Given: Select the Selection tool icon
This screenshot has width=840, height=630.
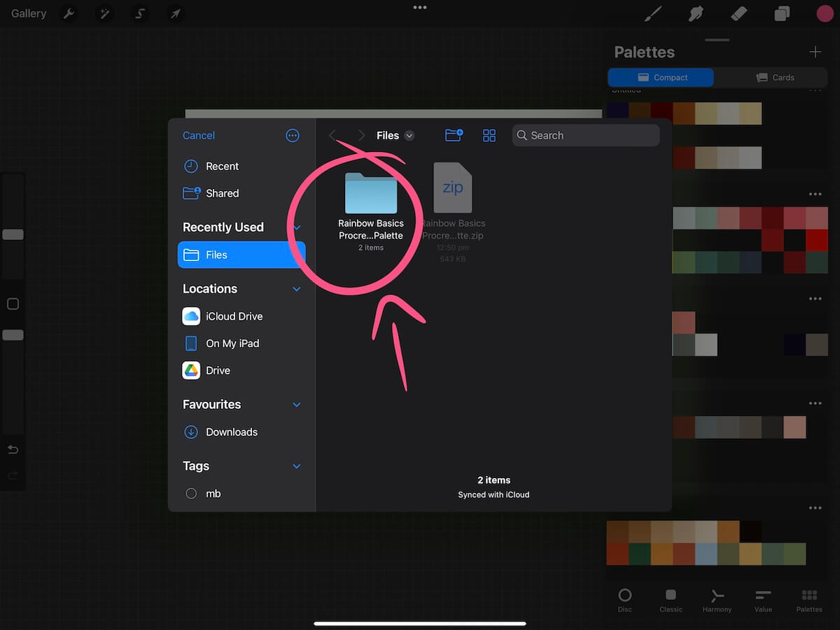Looking at the screenshot, I should (139, 13).
